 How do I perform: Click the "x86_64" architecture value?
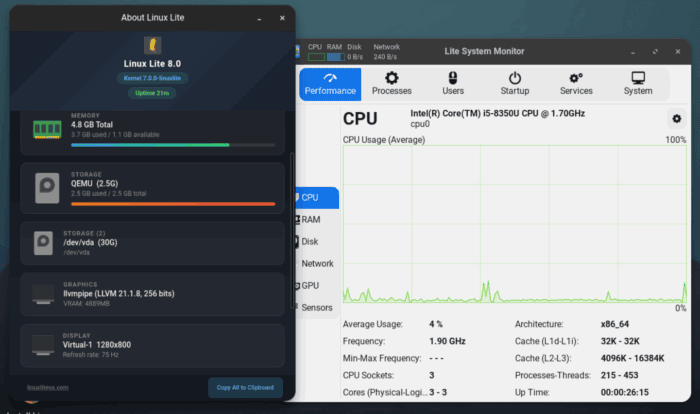pos(614,324)
